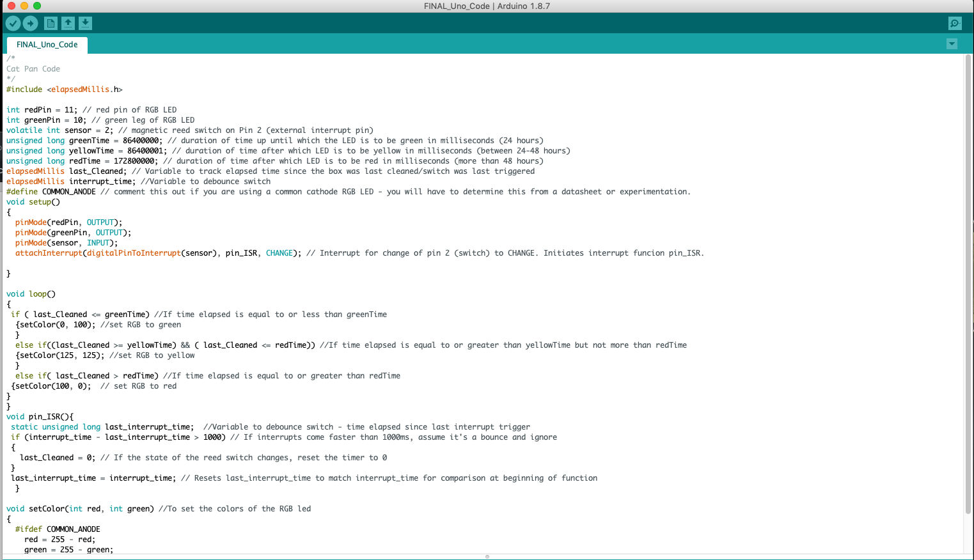The height and width of the screenshot is (560, 974).
Task: Click 'yellowTime = 86400001' declaration
Action: 118,151
